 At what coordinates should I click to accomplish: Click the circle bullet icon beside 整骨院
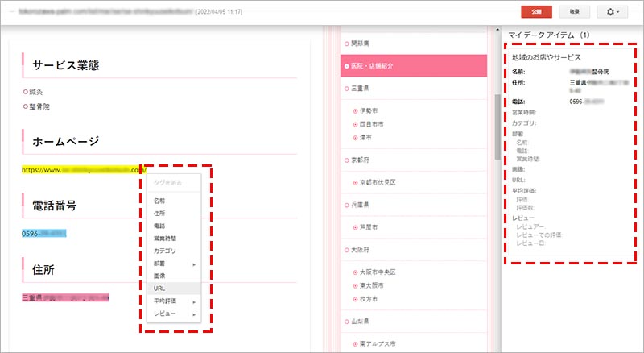click(x=26, y=106)
